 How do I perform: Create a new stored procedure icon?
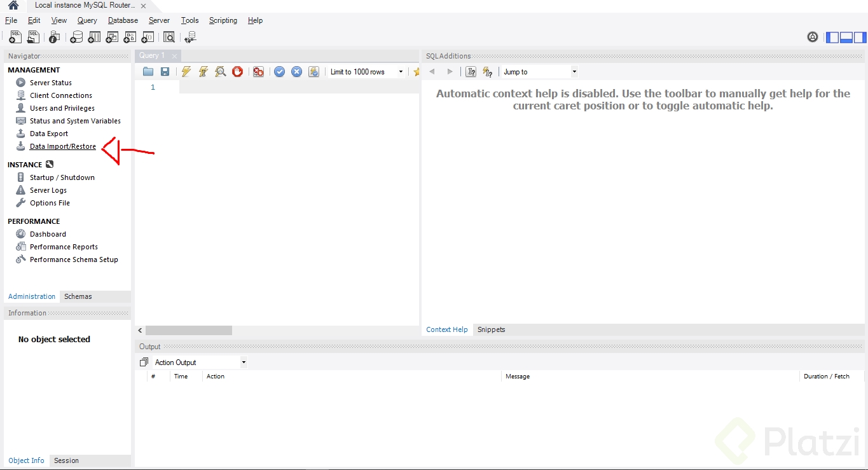tap(130, 37)
